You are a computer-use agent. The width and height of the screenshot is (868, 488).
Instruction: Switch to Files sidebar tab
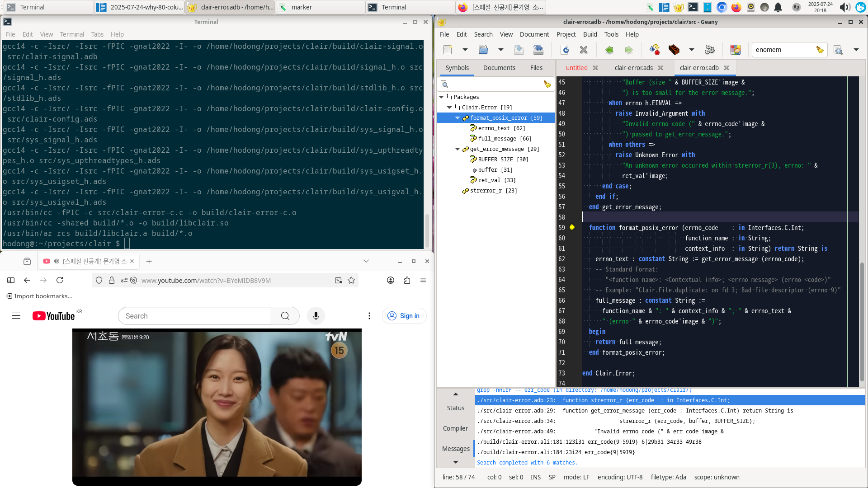(536, 68)
